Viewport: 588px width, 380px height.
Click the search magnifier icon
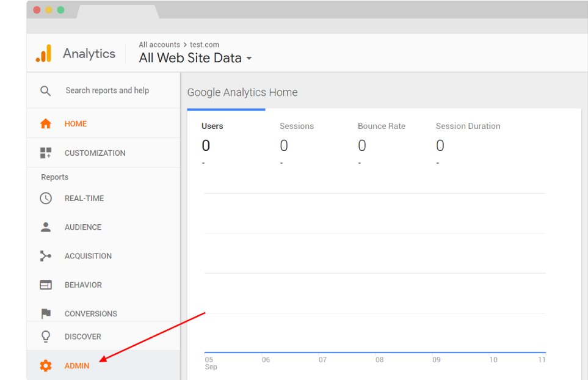click(x=46, y=90)
